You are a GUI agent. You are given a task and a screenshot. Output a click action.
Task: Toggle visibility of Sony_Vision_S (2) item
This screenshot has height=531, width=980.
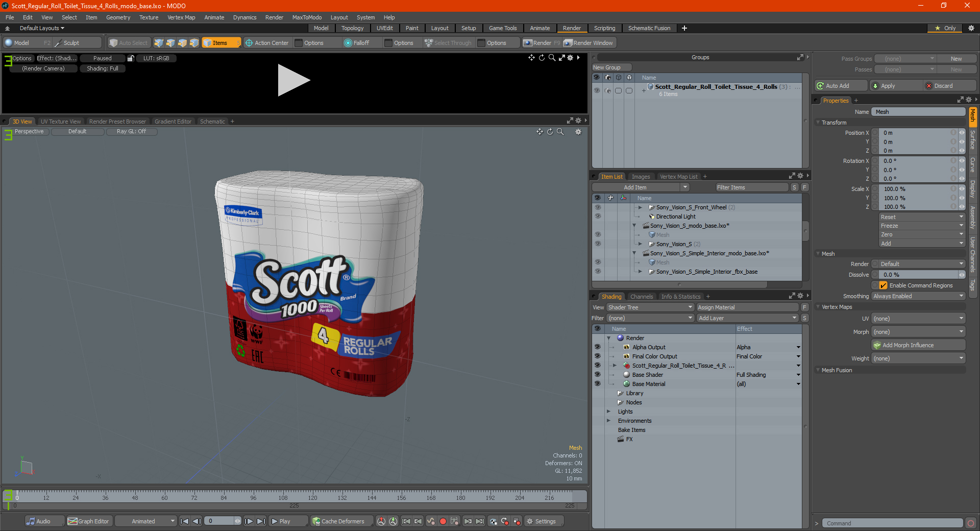pyautogui.click(x=597, y=244)
